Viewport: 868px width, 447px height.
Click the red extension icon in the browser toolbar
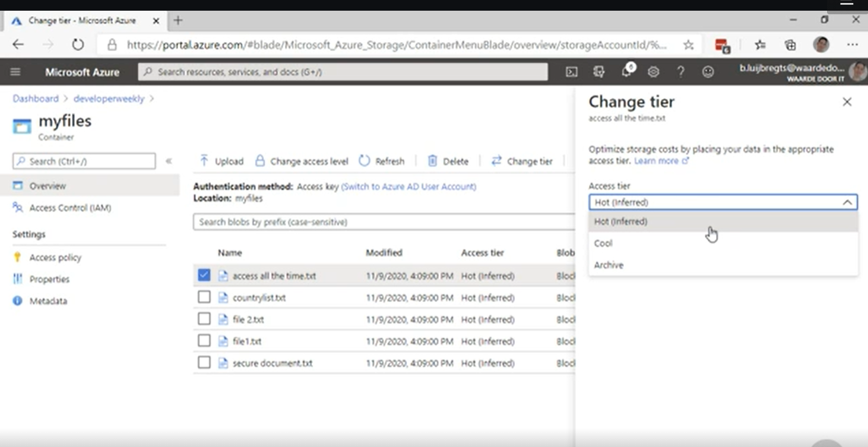[722, 45]
